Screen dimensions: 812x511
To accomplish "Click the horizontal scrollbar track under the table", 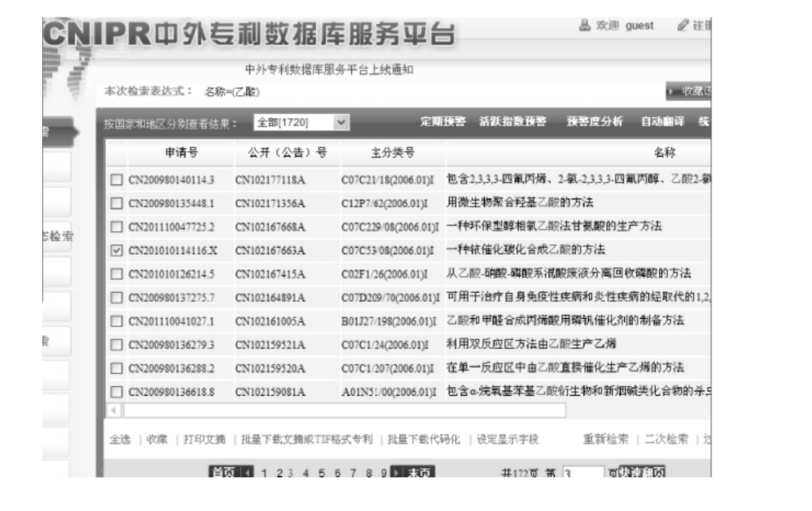I will coord(343,411).
